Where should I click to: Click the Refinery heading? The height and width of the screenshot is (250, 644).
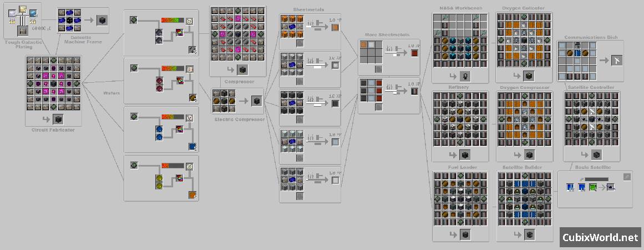point(460,87)
